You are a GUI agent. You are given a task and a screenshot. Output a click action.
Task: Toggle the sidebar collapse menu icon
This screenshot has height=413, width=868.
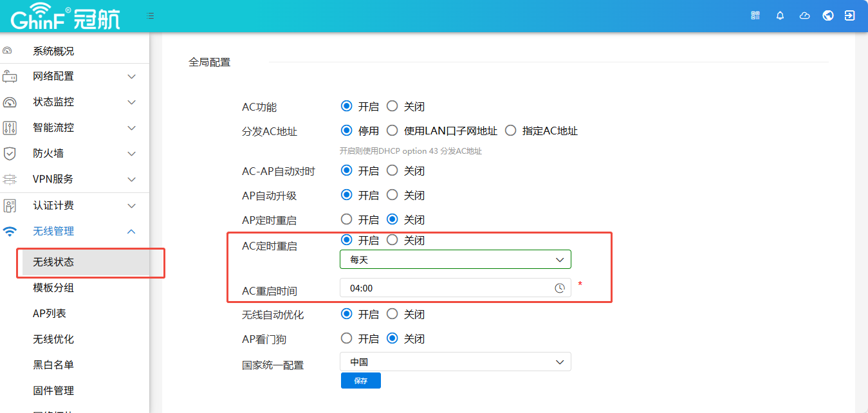click(x=150, y=15)
